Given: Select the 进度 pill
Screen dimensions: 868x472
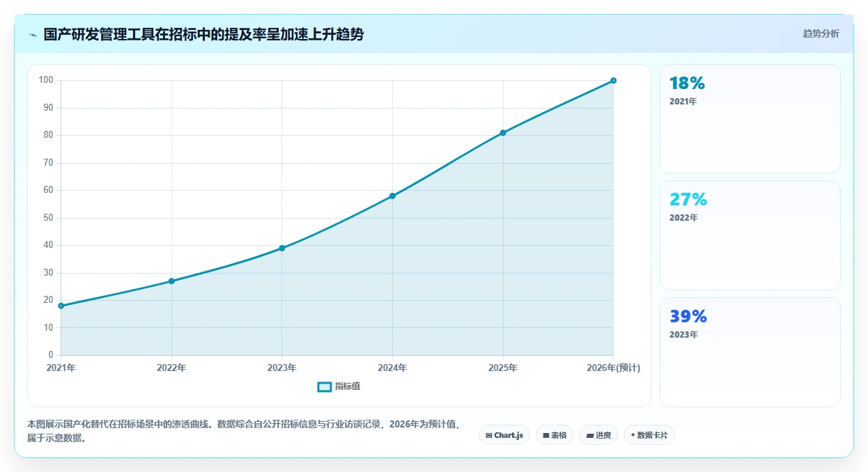Looking at the screenshot, I should pyautogui.click(x=598, y=435).
